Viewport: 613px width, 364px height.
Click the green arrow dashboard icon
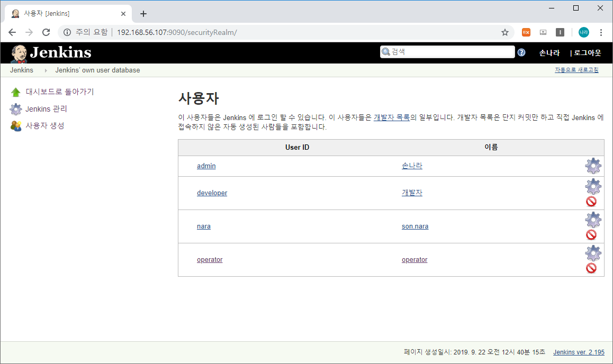pos(16,92)
